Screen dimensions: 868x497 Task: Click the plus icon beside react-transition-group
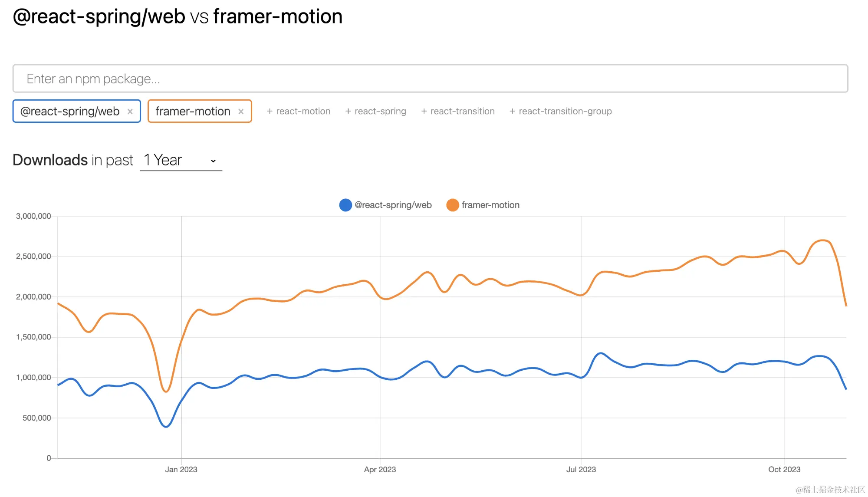click(x=513, y=112)
